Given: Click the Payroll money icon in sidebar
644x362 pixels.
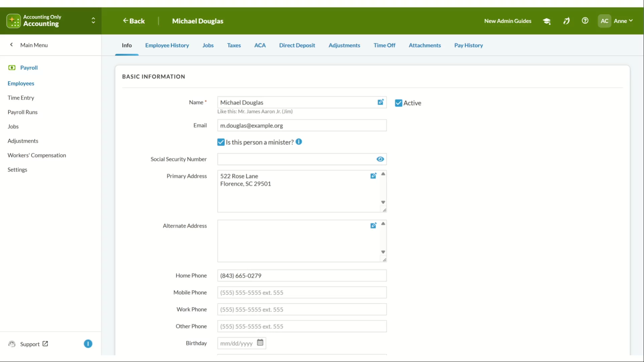Looking at the screenshot, I should point(12,68).
